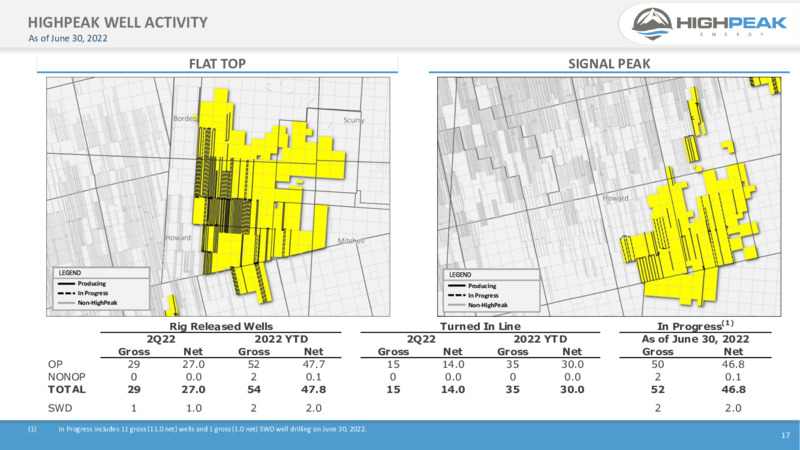Click the OP row value "50" under In Progress

point(658,364)
